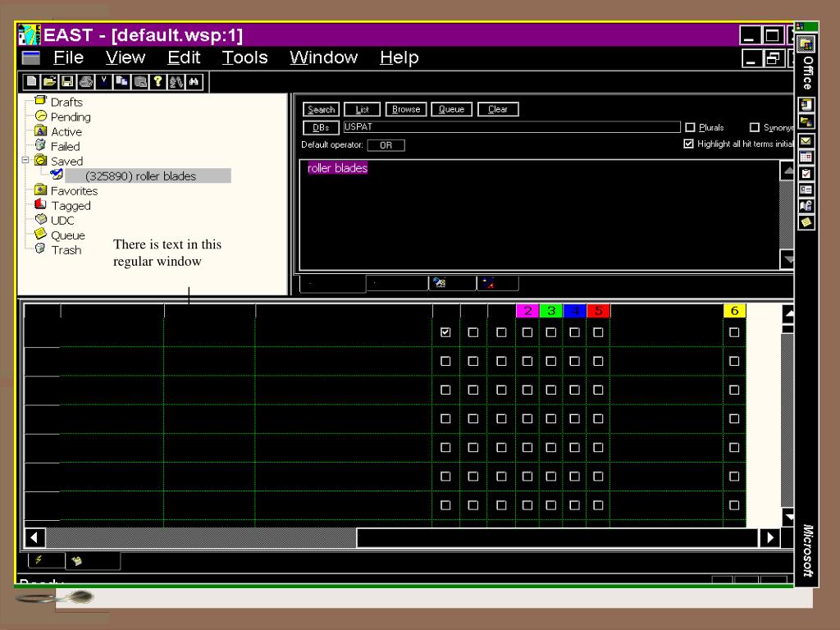The width and height of the screenshot is (840, 630).
Task: Open the File menu
Action: tap(69, 57)
